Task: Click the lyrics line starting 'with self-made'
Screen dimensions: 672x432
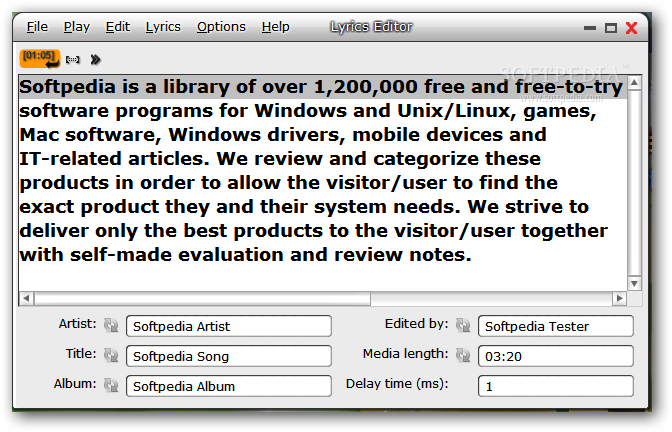Action: [x=245, y=255]
